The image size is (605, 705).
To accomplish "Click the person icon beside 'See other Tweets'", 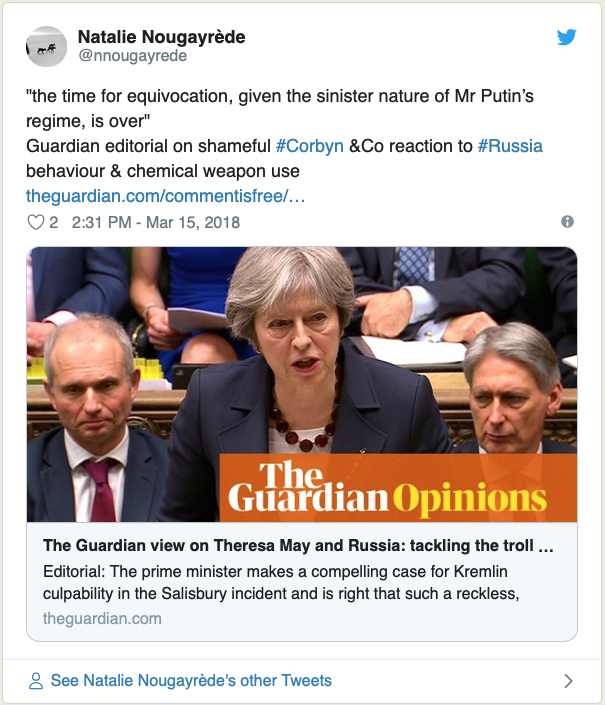I will click(x=36, y=681).
